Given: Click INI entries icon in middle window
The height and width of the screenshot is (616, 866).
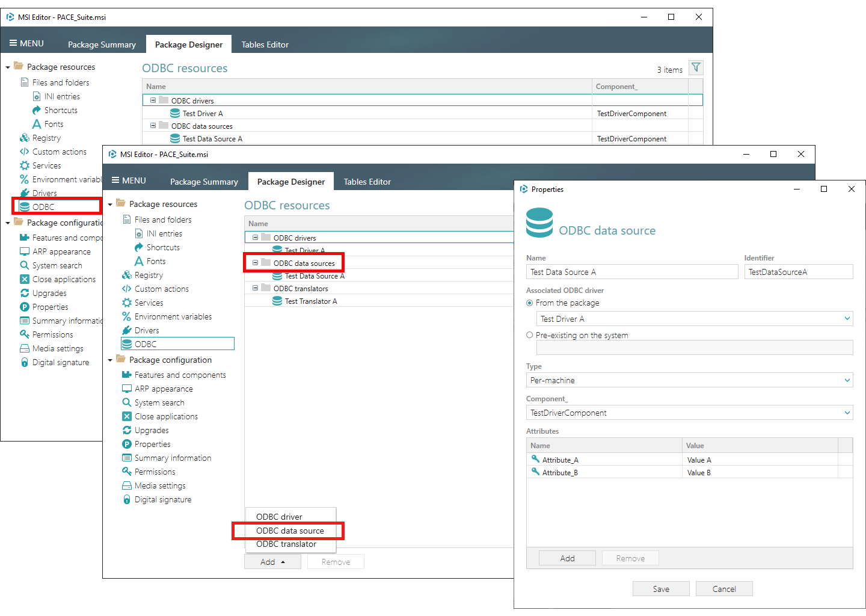Looking at the screenshot, I should coord(139,233).
